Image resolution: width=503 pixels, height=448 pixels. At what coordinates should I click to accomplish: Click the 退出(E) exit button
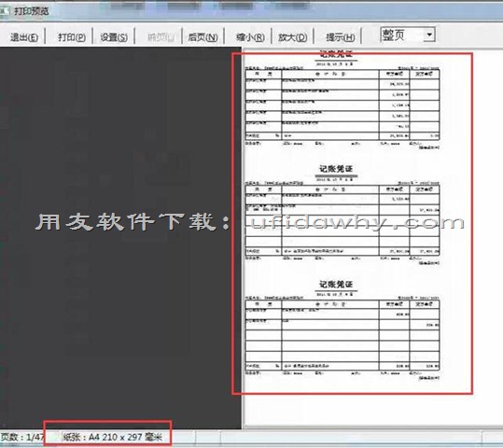click(24, 37)
